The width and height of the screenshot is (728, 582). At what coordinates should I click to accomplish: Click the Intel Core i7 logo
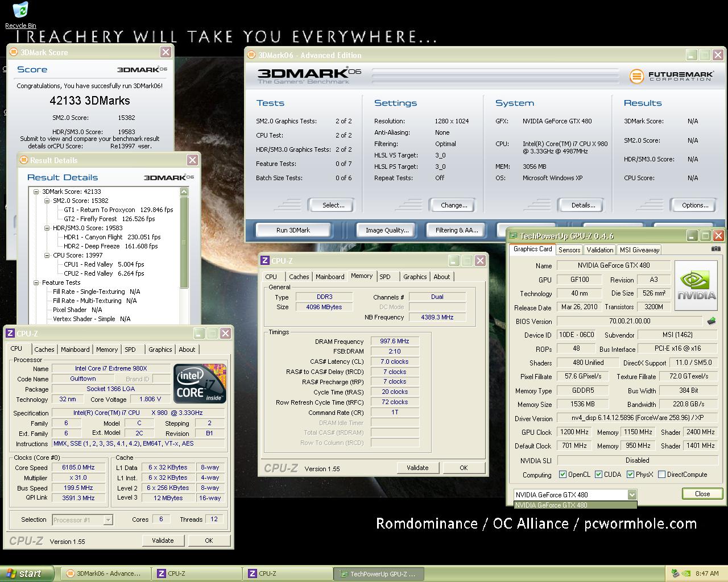(x=200, y=384)
